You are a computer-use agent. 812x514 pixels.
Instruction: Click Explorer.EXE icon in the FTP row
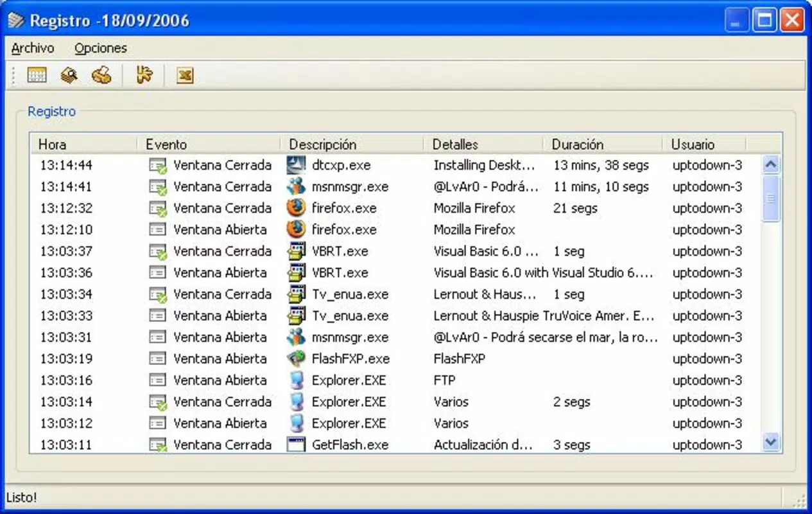click(x=296, y=380)
